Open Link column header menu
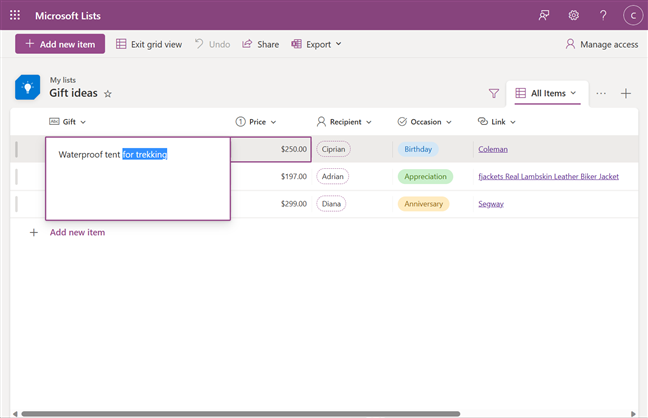The height and width of the screenshot is (418, 648). point(497,122)
